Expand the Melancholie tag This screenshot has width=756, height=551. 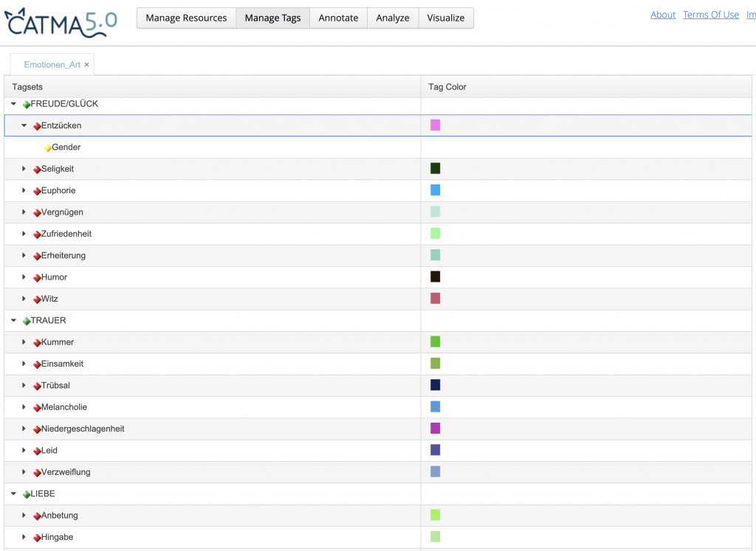[24, 407]
